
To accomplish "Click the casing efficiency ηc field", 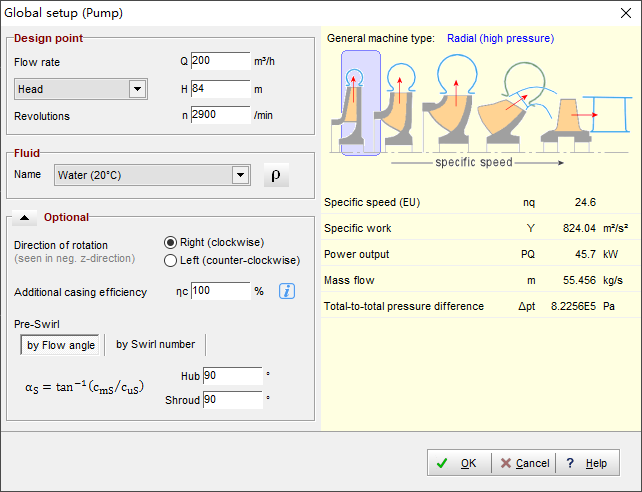I will point(220,291).
